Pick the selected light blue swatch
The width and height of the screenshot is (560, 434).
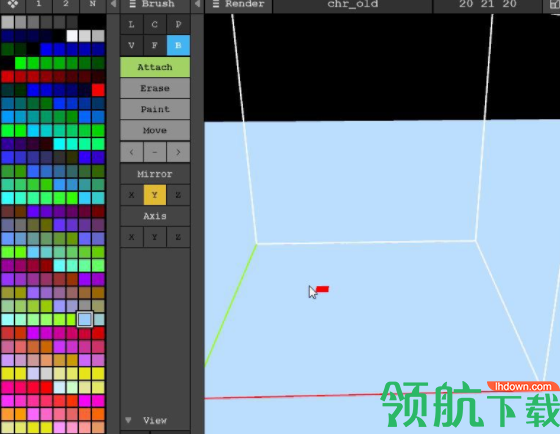(85, 319)
